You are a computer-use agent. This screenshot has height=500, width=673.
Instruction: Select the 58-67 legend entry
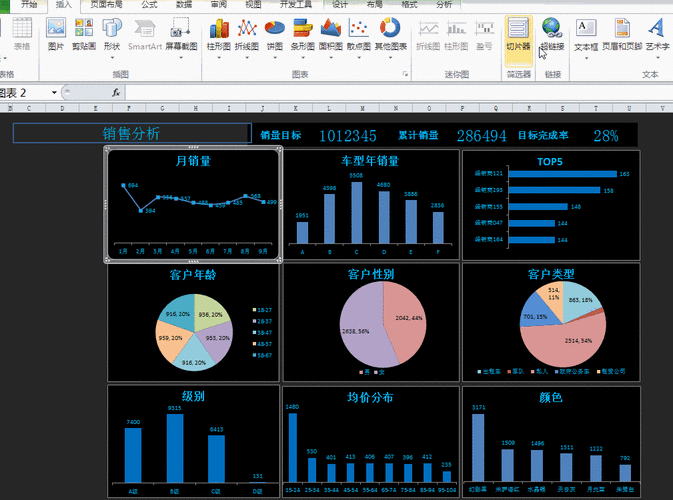point(262,355)
